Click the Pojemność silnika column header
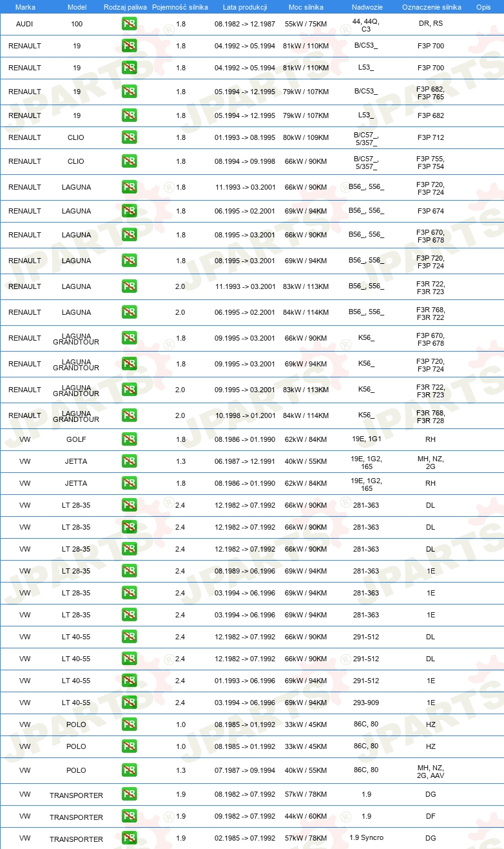Screen dimensions: 504x849 (x=180, y=7)
